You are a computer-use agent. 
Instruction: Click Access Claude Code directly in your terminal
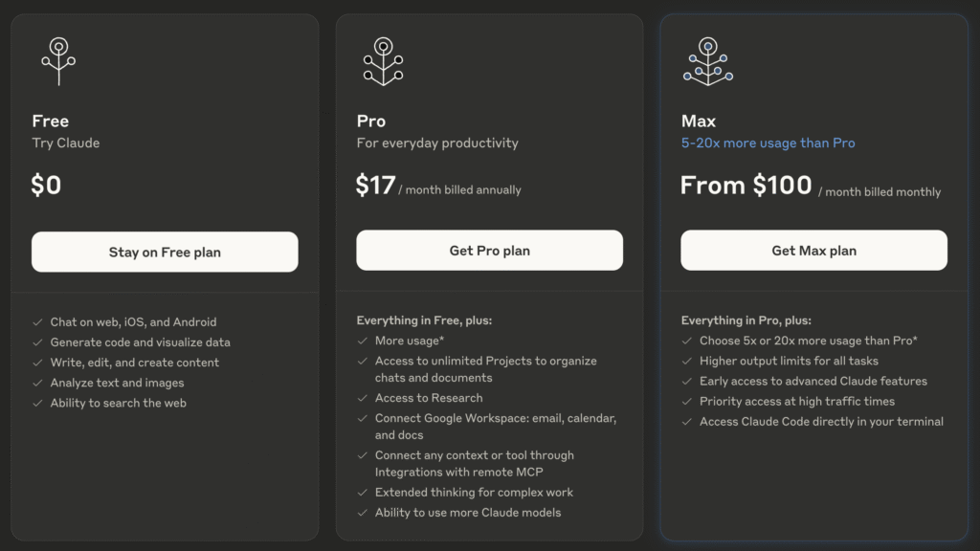[x=821, y=422]
